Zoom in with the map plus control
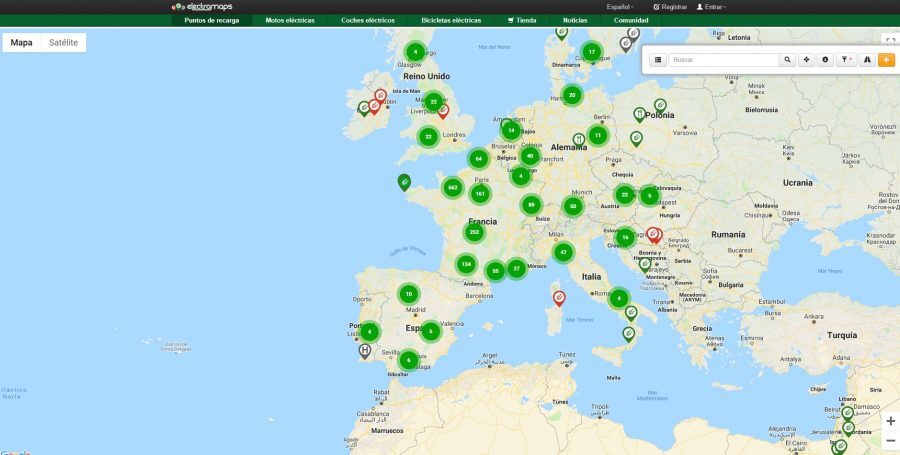 [890, 421]
